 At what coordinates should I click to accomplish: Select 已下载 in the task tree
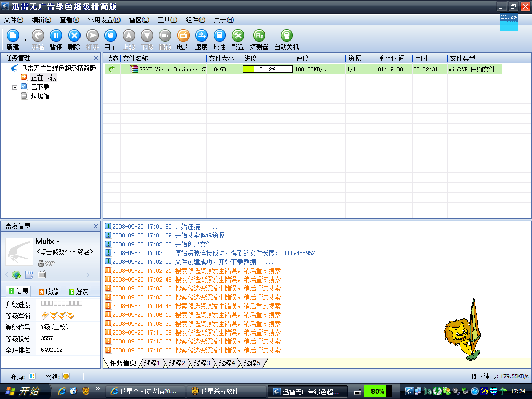point(40,87)
